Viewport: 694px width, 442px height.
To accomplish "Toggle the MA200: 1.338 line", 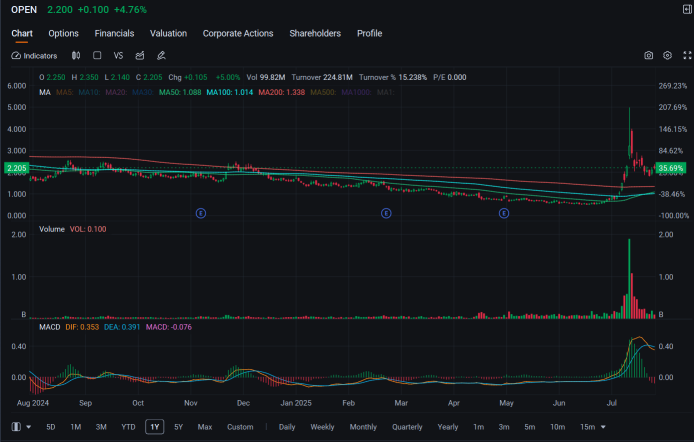I will (x=281, y=92).
